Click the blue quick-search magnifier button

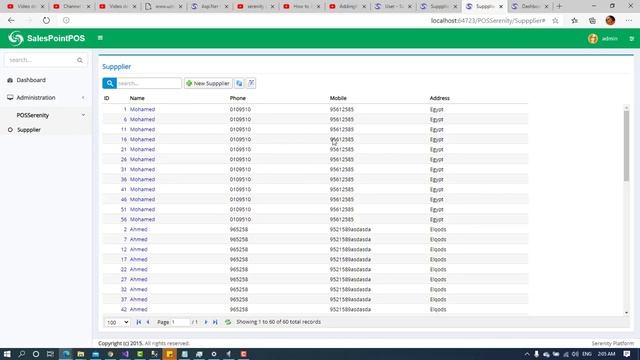(x=109, y=83)
